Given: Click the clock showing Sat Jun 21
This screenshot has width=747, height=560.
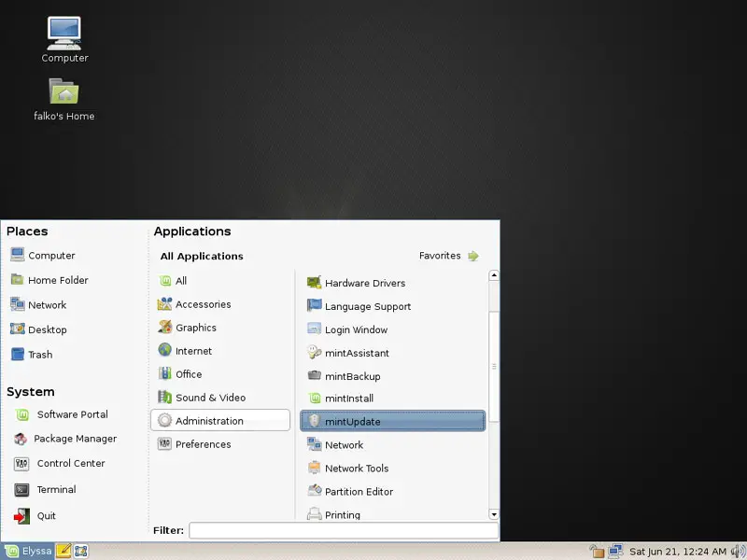Looking at the screenshot, I should coord(678,552).
